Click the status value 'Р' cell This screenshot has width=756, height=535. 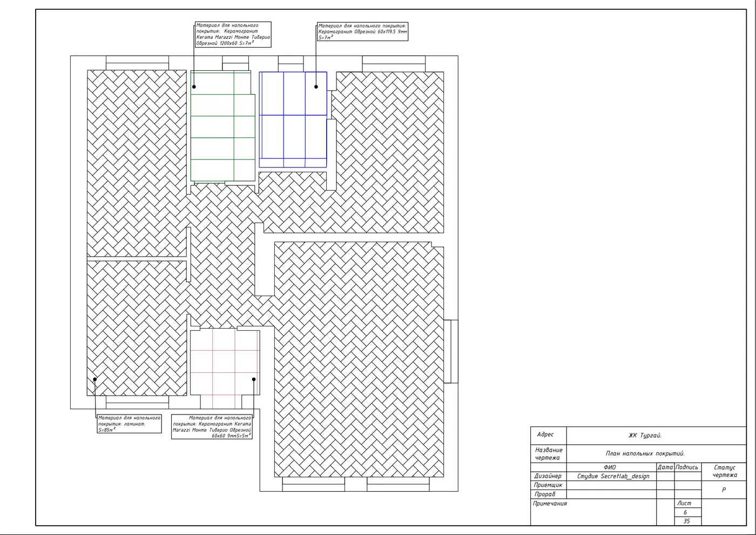724,490
